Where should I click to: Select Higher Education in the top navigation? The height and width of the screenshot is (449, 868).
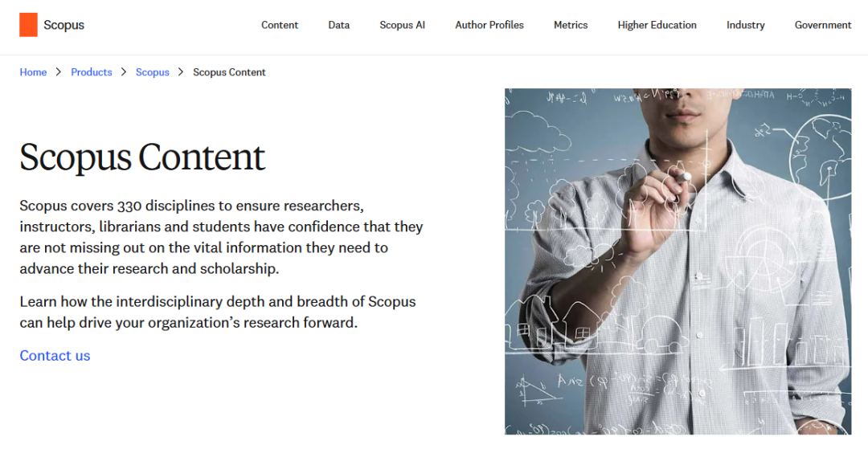pyautogui.click(x=657, y=25)
